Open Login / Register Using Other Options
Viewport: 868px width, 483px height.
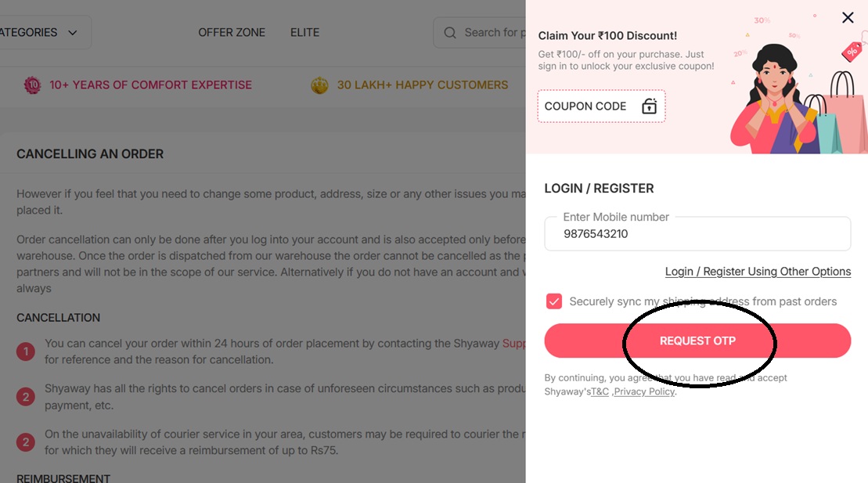[758, 272]
